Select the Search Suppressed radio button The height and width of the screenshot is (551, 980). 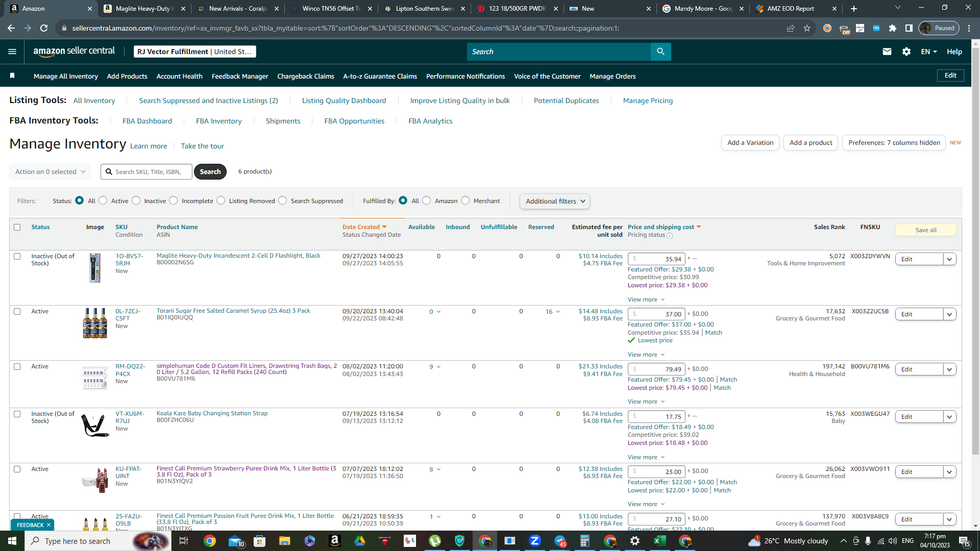point(283,201)
